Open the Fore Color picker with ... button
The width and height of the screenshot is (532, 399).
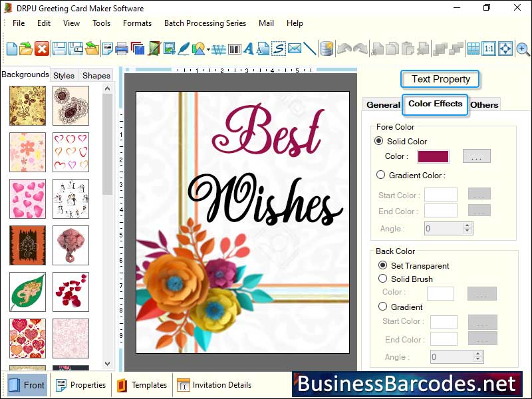click(x=477, y=156)
